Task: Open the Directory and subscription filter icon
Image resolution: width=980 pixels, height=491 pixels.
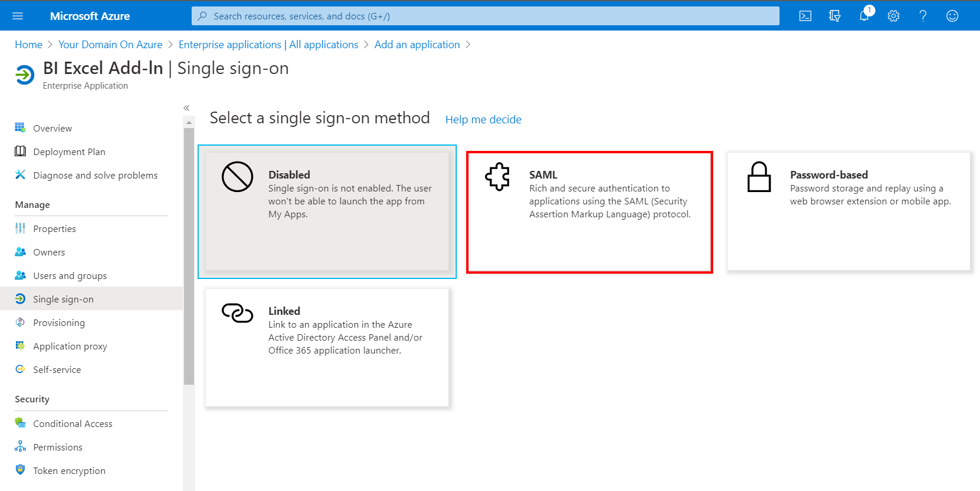Action: [835, 16]
